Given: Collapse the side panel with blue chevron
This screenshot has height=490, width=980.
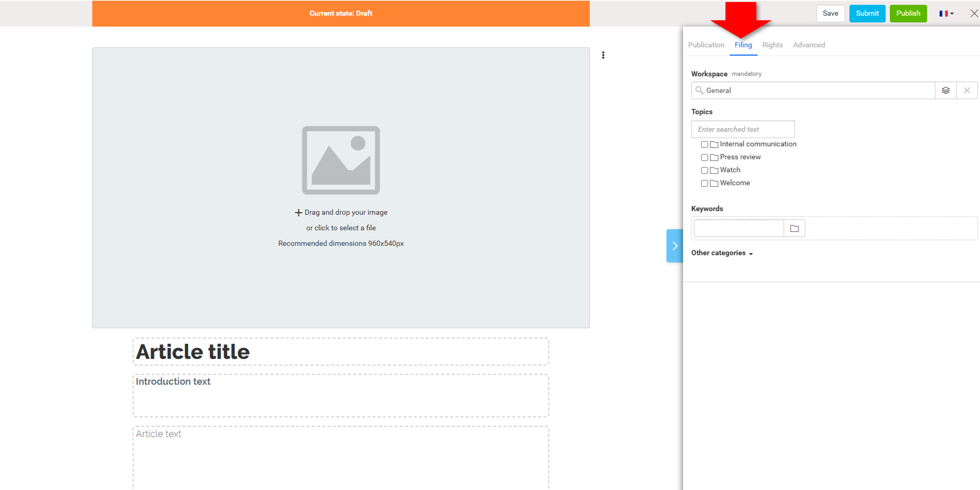Looking at the screenshot, I should click(x=674, y=246).
